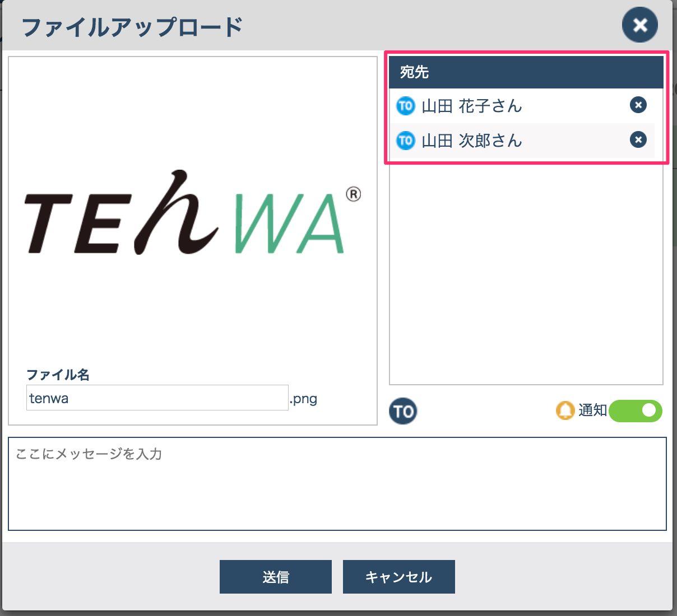Click the 宛先 header

point(526,72)
